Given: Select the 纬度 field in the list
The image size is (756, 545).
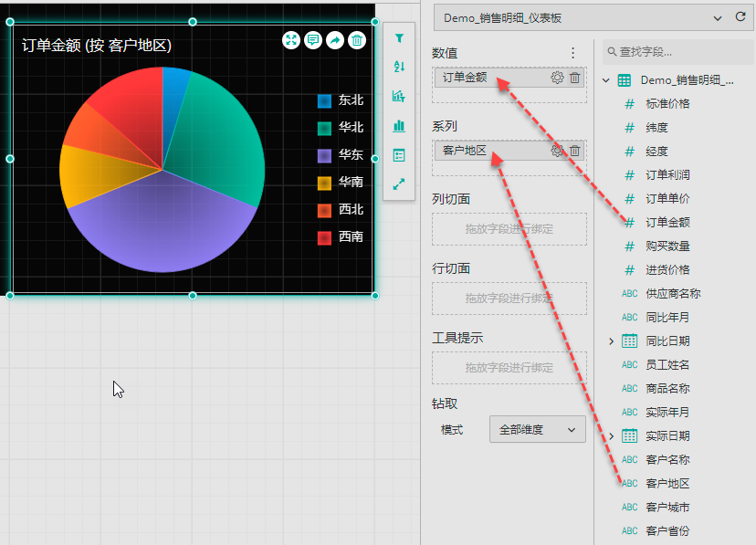Looking at the screenshot, I should [x=656, y=128].
